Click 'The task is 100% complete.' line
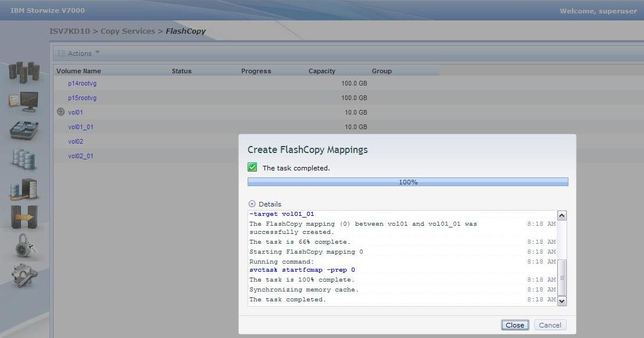644x338 pixels. pos(302,280)
